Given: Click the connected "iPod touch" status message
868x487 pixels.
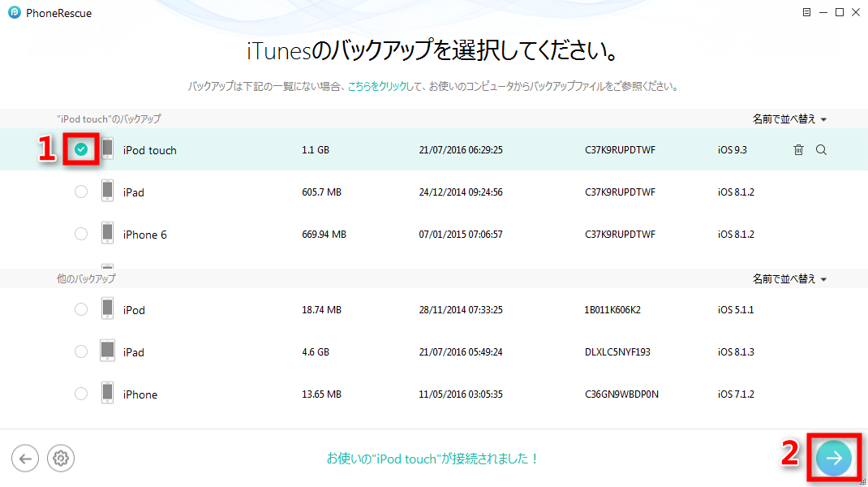Looking at the screenshot, I should [x=433, y=459].
